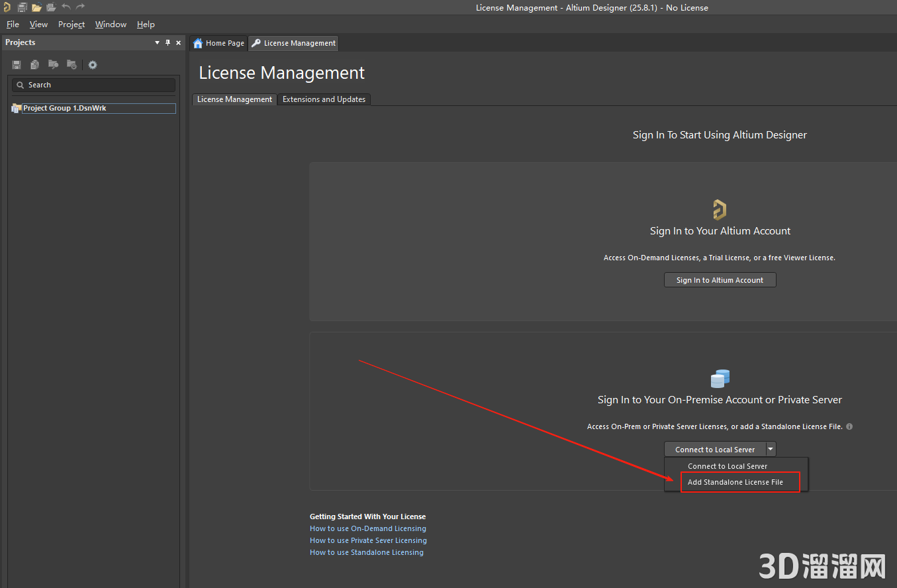This screenshot has width=897, height=588.
Task: Switch to the Extensions and Updates tab
Action: (324, 99)
